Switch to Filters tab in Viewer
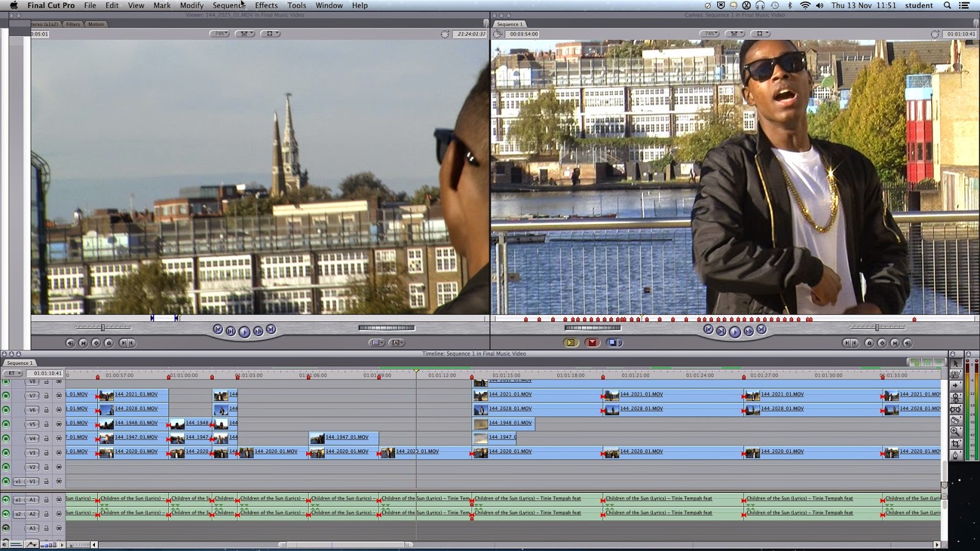 click(x=73, y=24)
